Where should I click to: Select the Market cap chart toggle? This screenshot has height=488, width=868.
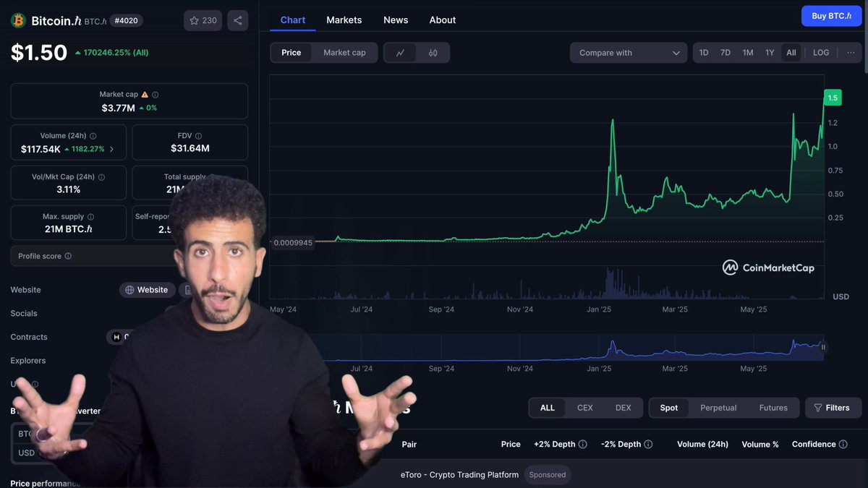coord(344,53)
